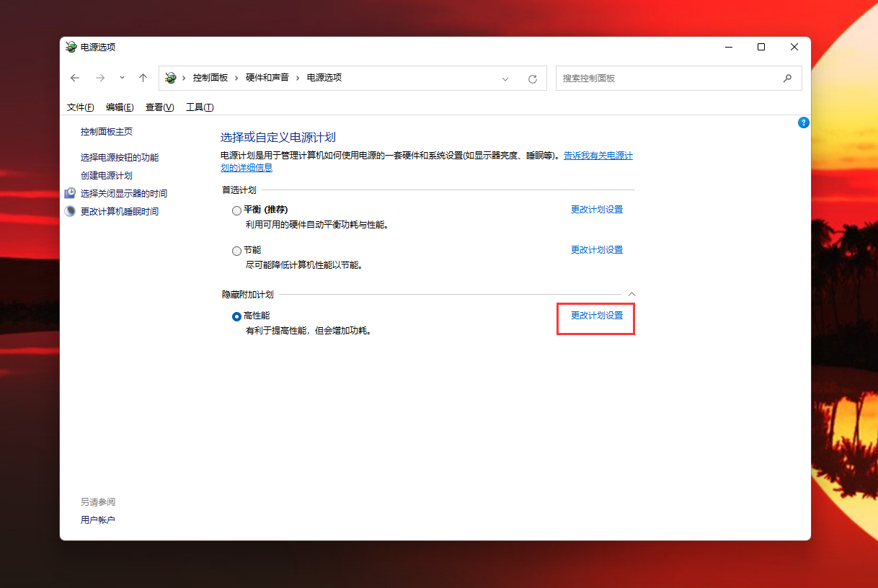
Task: Click the clock icon beside 选择关闭显示器的时间
Action: click(70, 192)
